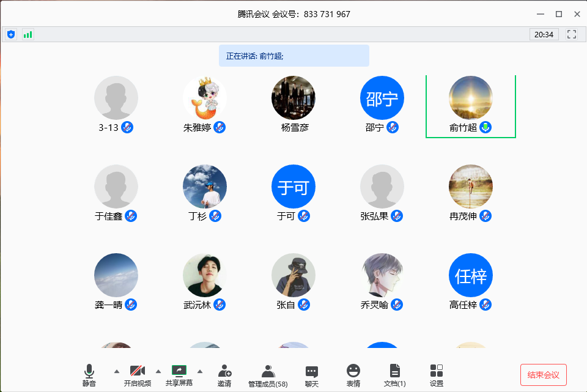Toggle the 静音 microphone mute button
This screenshot has height=392, width=587.
[89, 374]
